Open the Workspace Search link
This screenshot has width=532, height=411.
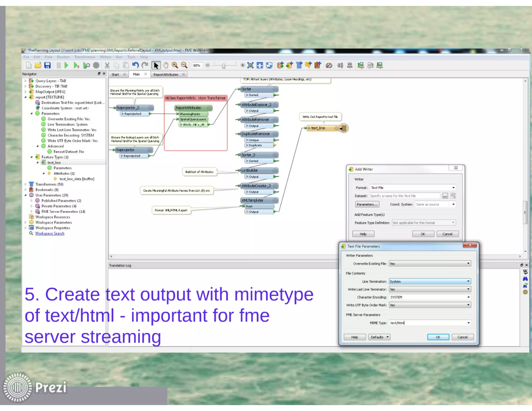50,233
